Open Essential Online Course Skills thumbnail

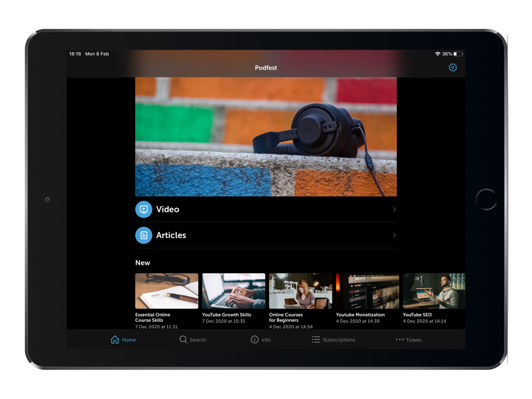point(167,291)
